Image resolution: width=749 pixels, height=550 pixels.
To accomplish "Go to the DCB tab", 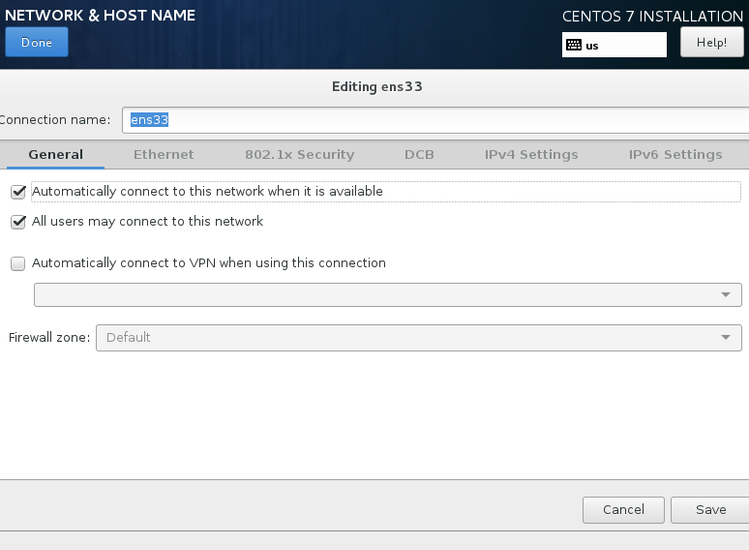I will click(x=419, y=155).
